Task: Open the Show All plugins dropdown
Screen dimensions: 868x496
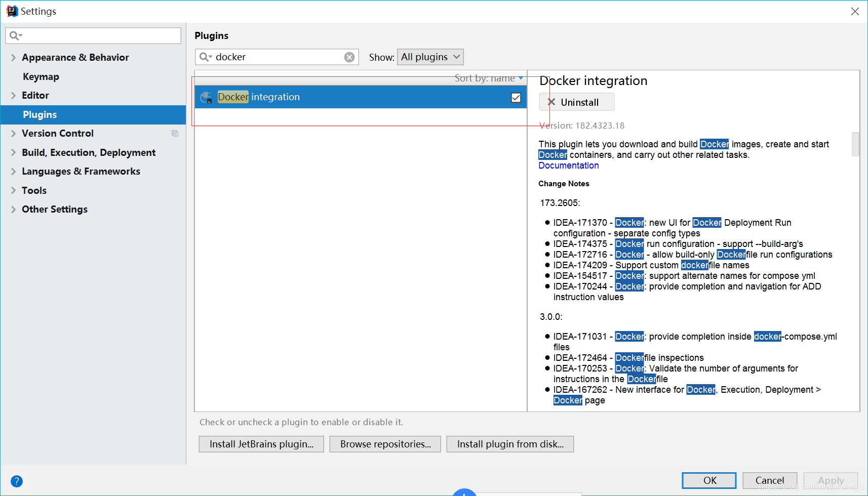Action: coord(430,57)
